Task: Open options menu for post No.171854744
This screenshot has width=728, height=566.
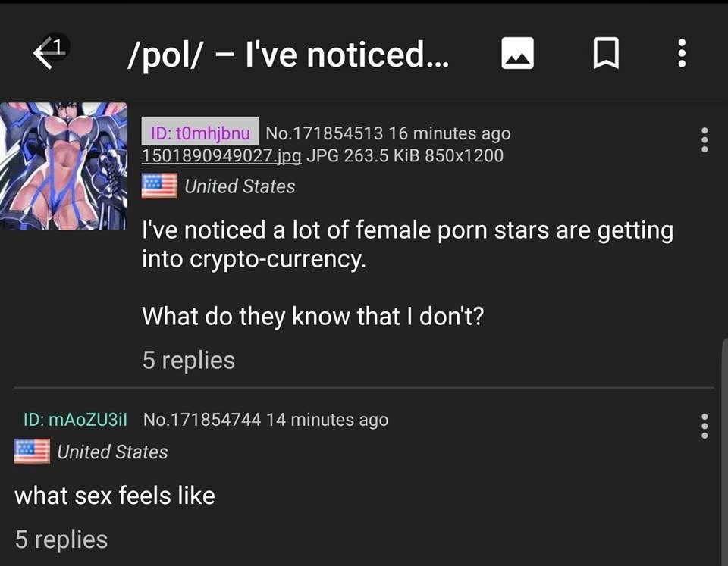Action: [704, 427]
